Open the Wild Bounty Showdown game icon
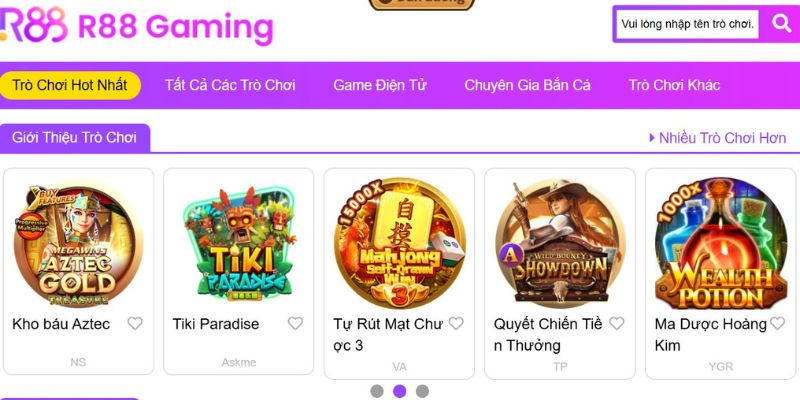800x400 pixels. click(560, 243)
